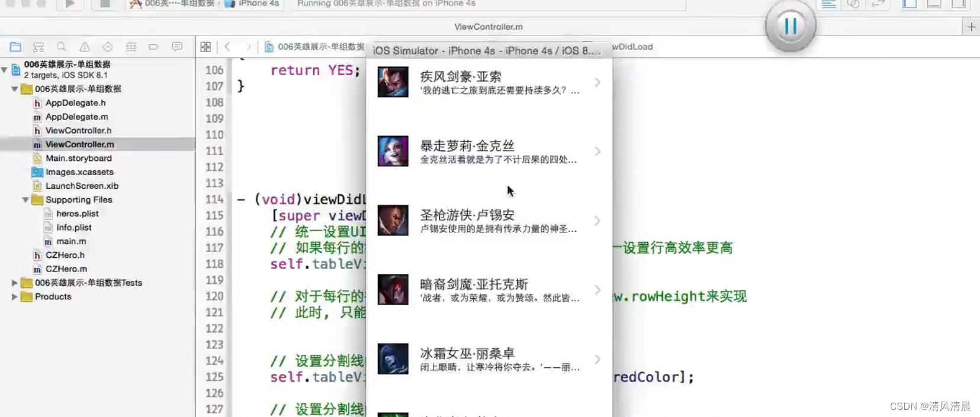Switch to the Assistant editor icon
980x417 pixels.
(x=853, y=4)
